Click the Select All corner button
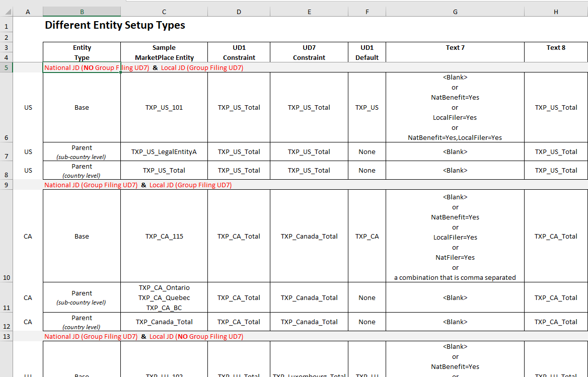This screenshot has width=588, height=377. click(x=7, y=11)
